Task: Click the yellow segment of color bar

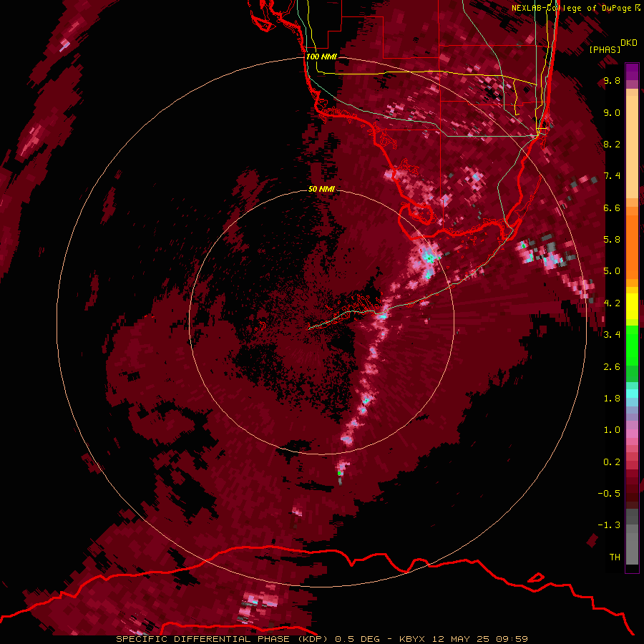Action: click(x=632, y=306)
